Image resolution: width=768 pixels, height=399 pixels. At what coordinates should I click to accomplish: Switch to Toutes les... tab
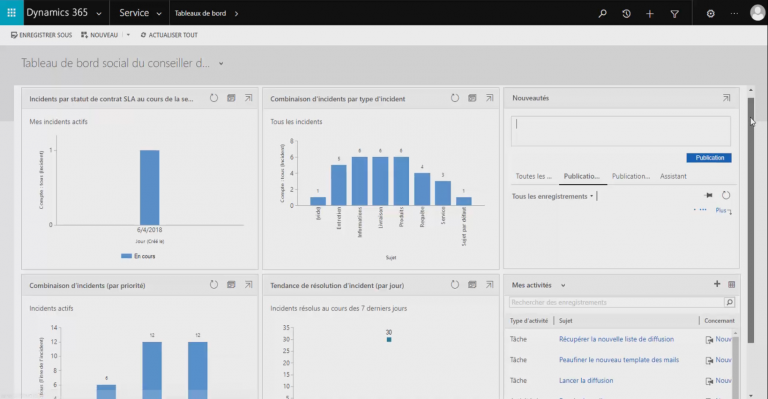pyautogui.click(x=533, y=176)
